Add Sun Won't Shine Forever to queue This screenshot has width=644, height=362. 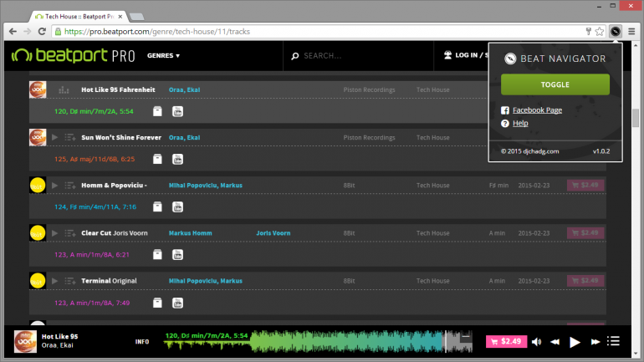click(x=69, y=137)
